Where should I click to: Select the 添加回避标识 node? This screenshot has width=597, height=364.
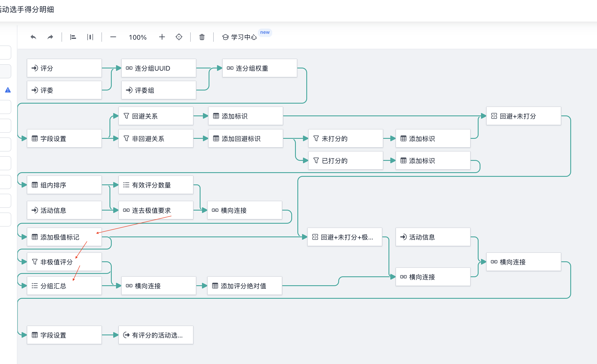click(246, 138)
